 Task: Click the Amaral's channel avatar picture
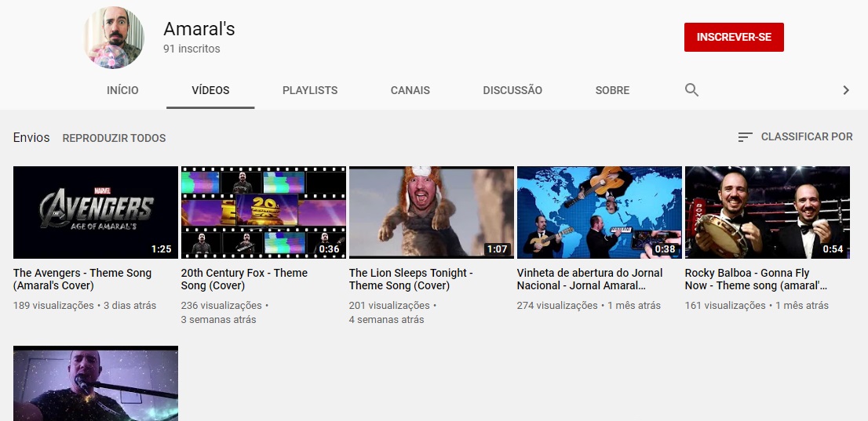click(x=114, y=37)
